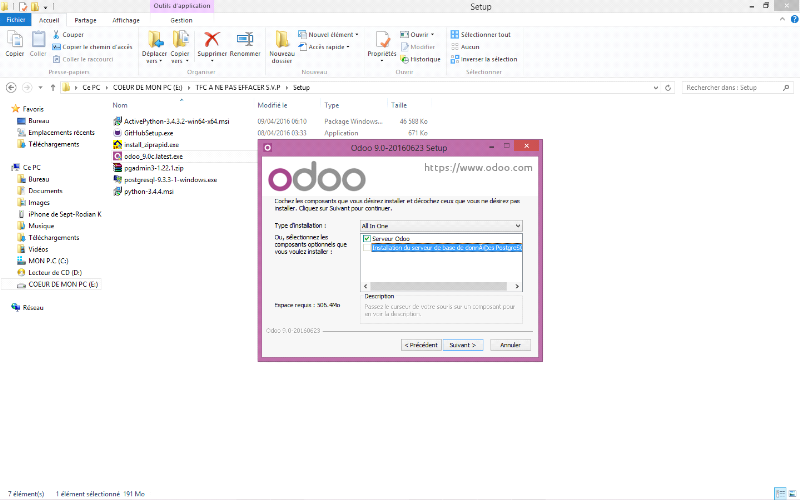The image size is (800, 500).
Task: Open Type d'installation dropdown All In One
Action: click(x=441, y=226)
